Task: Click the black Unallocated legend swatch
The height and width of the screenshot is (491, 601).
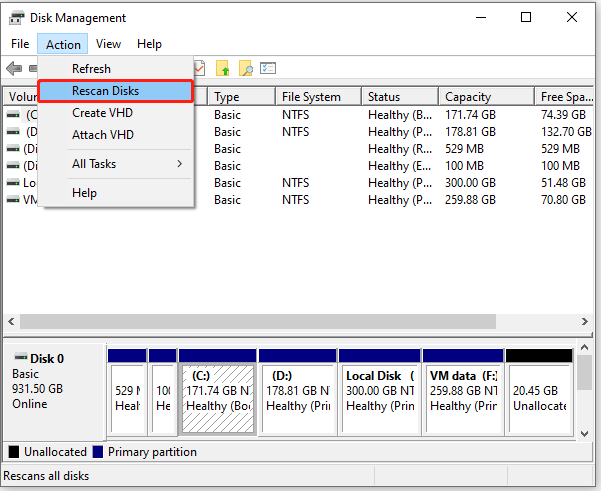Action: [x=14, y=452]
